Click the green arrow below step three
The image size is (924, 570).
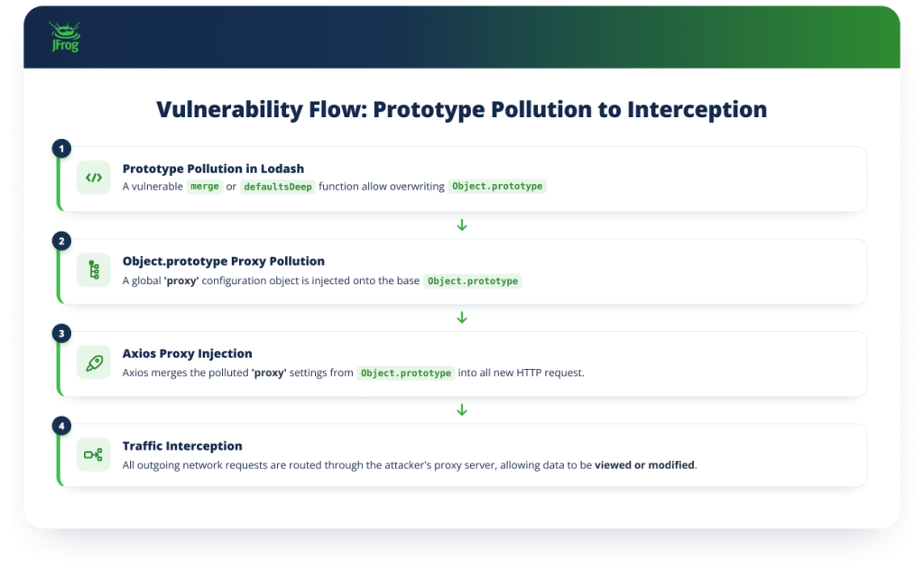(x=462, y=409)
